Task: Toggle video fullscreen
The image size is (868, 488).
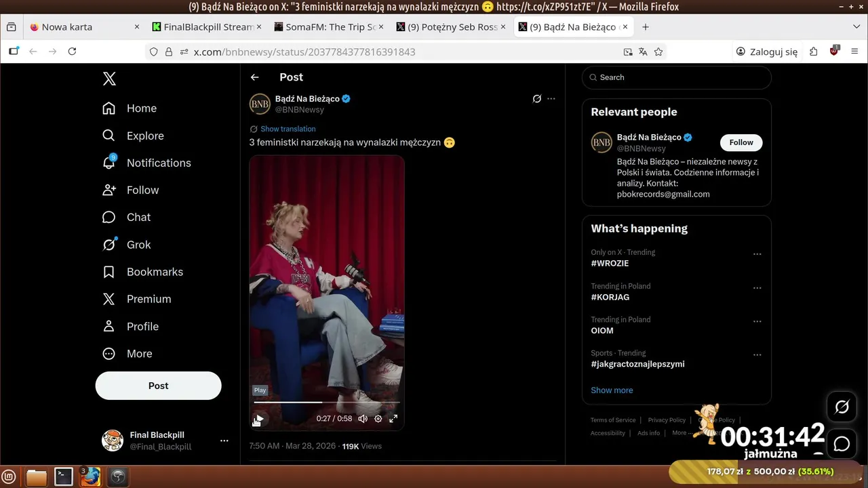Action: tap(393, 419)
